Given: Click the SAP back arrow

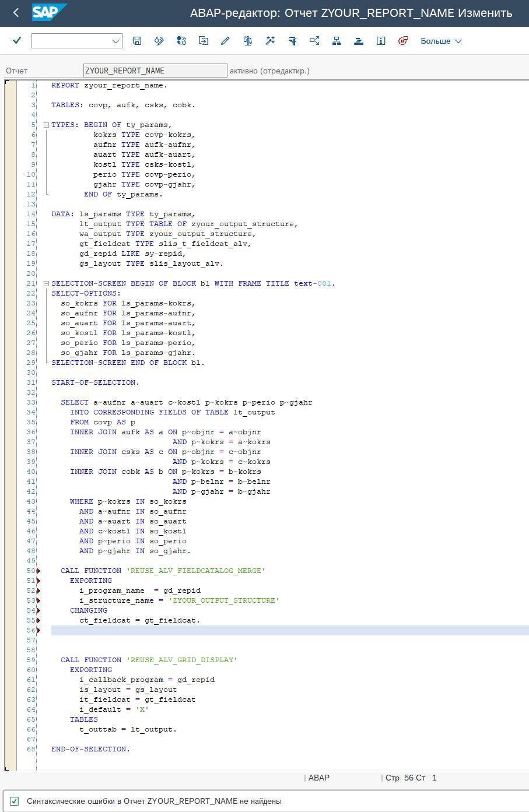Looking at the screenshot, I should (x=16, y=13).
